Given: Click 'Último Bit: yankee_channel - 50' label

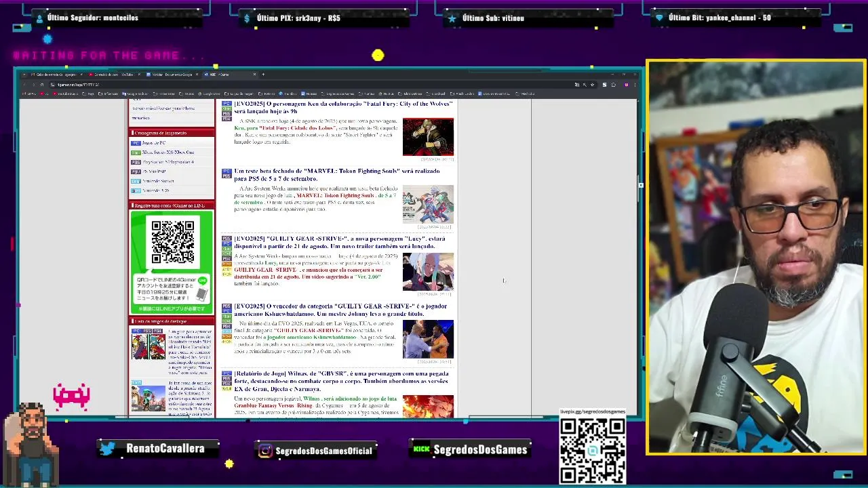Looking at the screenshot, I should coord(719,18).
